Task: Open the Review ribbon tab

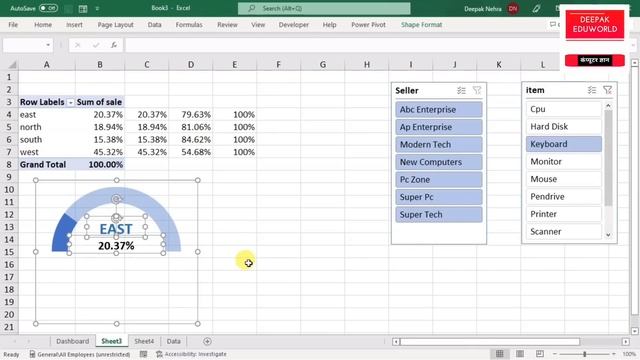Action: coord(227,25)
